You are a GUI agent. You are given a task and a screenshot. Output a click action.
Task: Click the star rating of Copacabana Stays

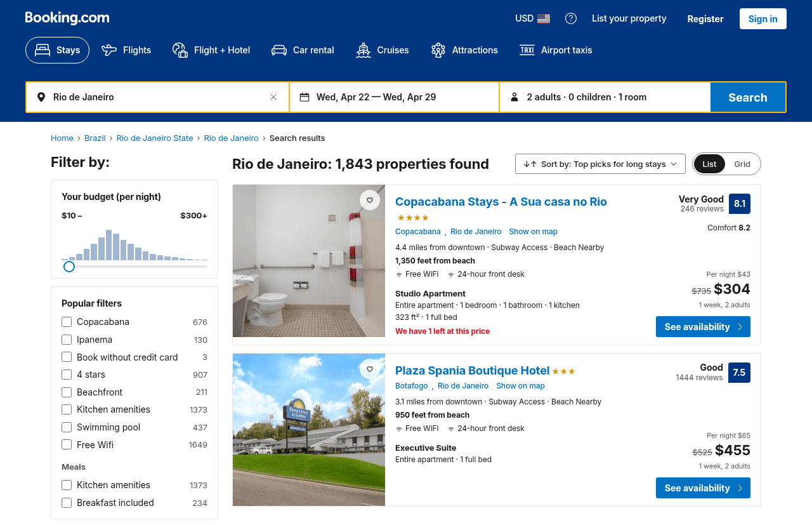coord(413,218)
